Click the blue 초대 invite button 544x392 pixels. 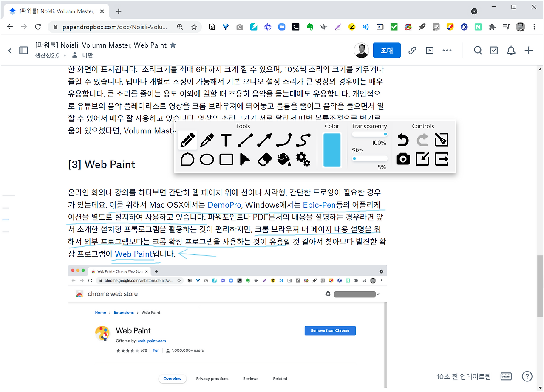tap(387, 51)
